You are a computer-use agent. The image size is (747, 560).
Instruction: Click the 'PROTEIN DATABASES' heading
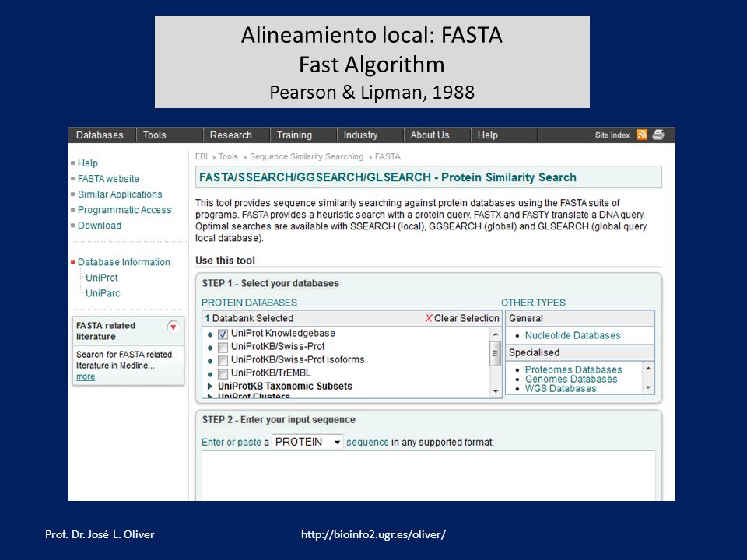tap(249, 303)
